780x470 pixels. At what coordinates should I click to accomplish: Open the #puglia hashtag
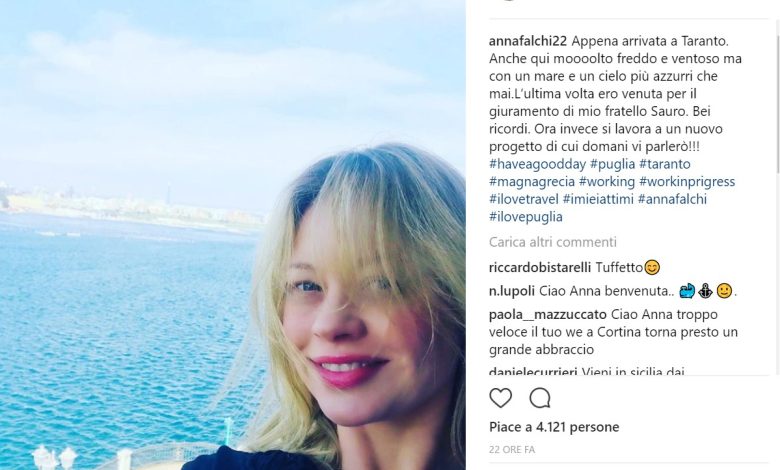pos(612,164)
